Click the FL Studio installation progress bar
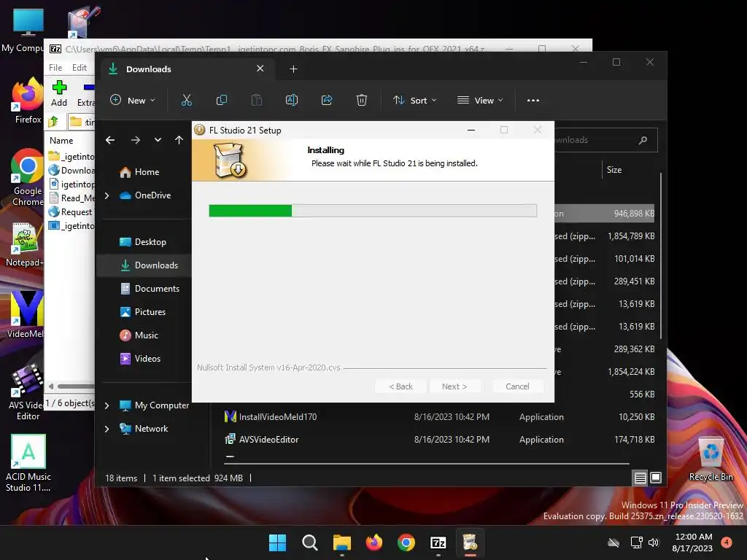The height and width of the screenshot is (560, 747). pyautogui.click(x=373, y=211)
